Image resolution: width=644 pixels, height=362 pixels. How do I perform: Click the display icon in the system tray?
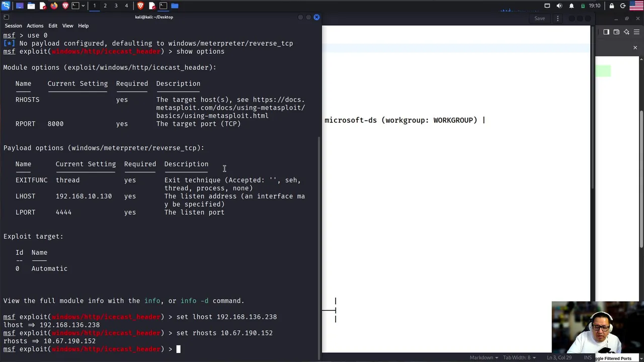[x=547, y=6]
